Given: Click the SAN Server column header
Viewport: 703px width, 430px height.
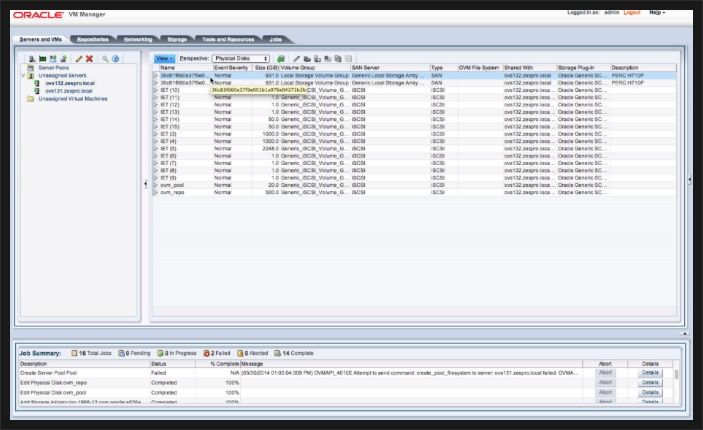Looking at the screenshot, I should tap(390, 68).
